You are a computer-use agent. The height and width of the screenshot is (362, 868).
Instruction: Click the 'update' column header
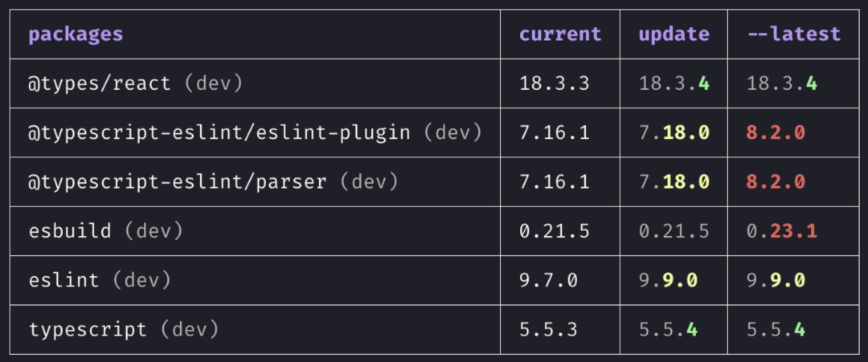pyautogui.click(x=674, y=35)
